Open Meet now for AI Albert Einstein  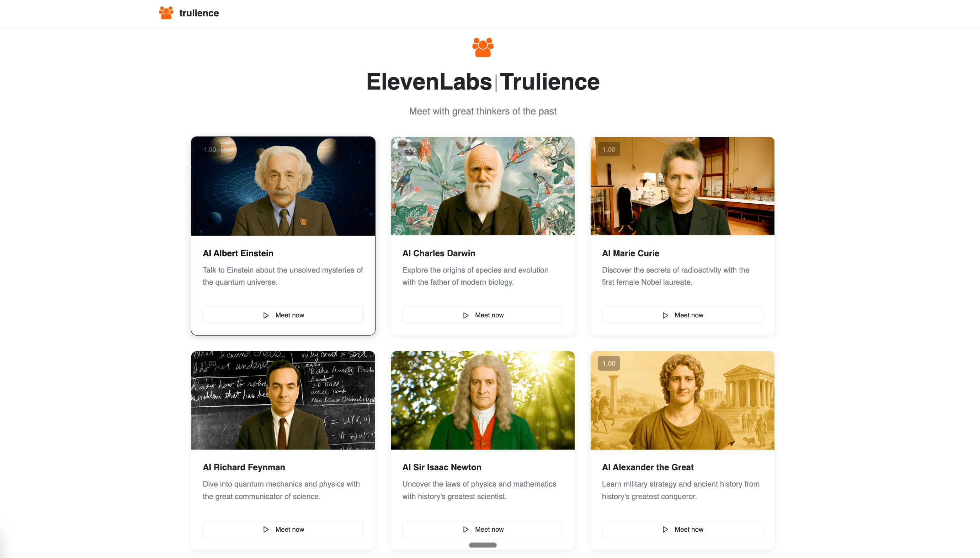coord(283,315)
